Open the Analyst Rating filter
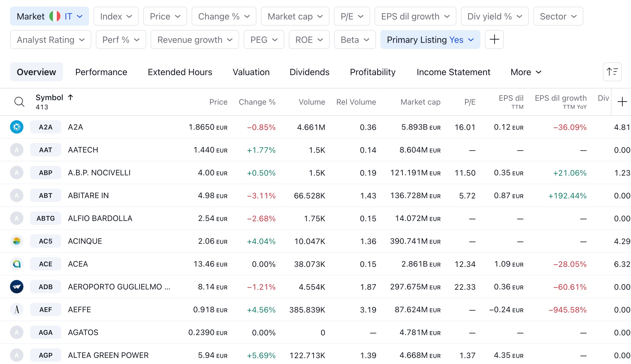631x364 pixels. pyautogui.click(x=50, y=40)
